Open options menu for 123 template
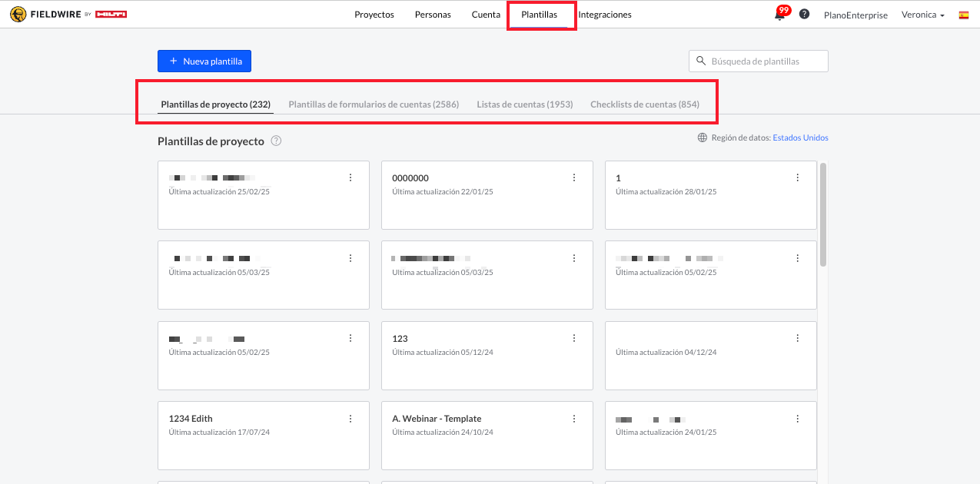 click(574, 338)
